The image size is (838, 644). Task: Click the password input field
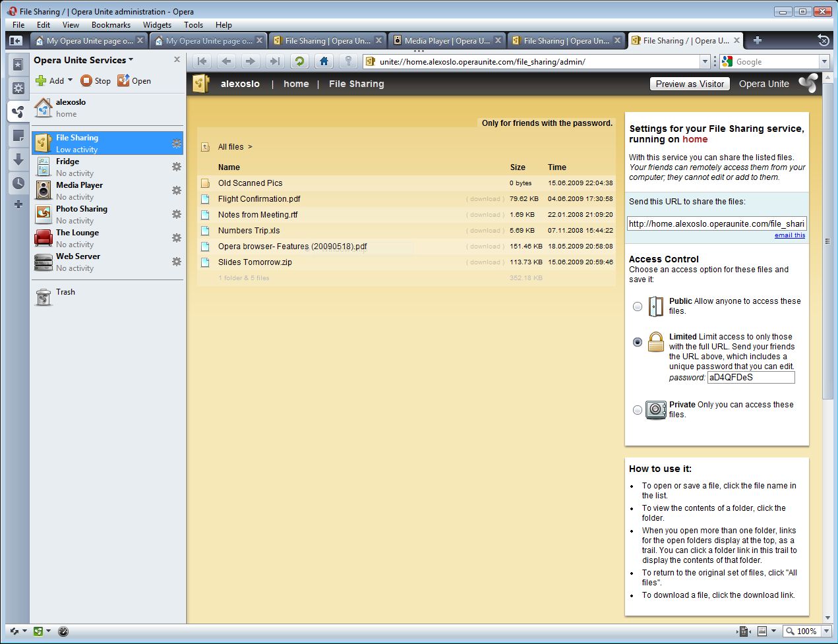pos(750,378)
